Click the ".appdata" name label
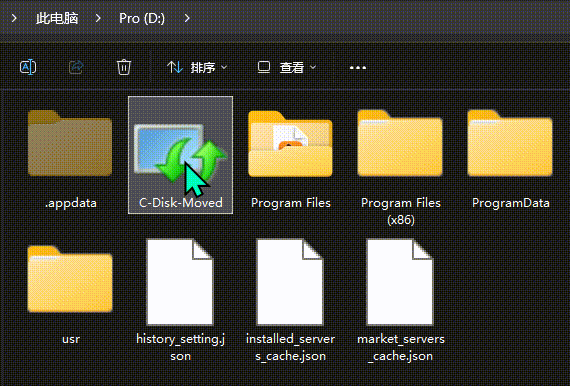570x386 pixels. 71,203
